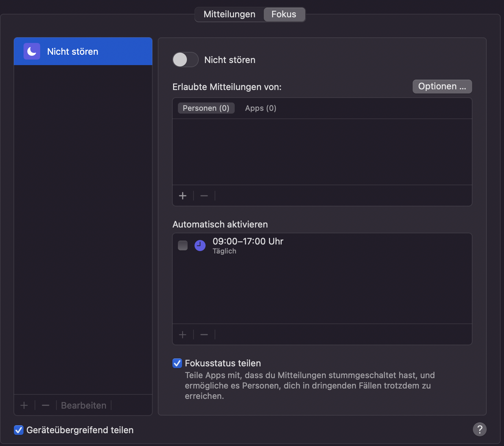504x446 pixels.
Task: Remove an allowed person with the minus button
Action: click(x=204, y=196)
